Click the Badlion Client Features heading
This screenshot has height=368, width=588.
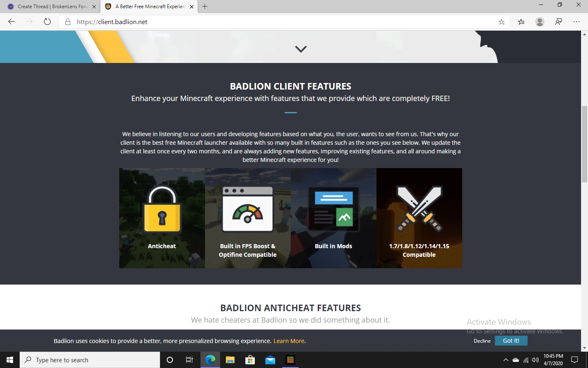290,86
